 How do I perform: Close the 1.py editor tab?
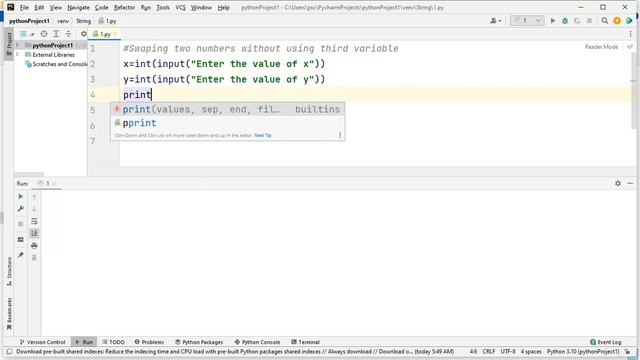pos(116,34)
